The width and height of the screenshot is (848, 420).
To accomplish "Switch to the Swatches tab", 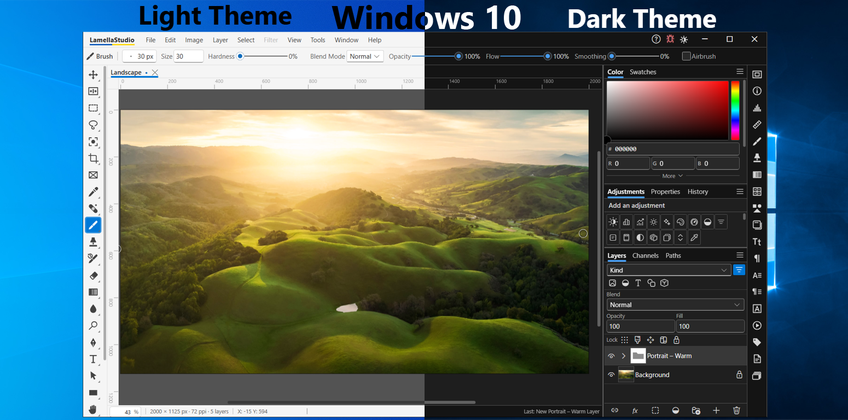I will coord(642,72).
